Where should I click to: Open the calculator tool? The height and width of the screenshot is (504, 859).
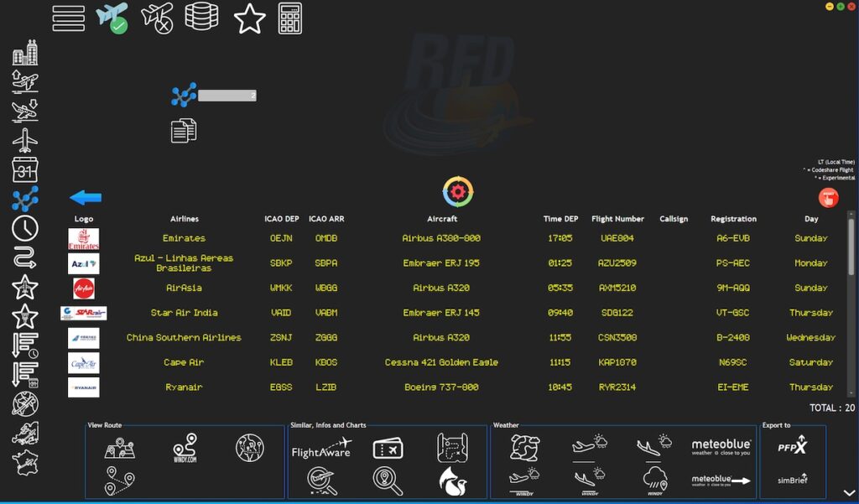289,18
